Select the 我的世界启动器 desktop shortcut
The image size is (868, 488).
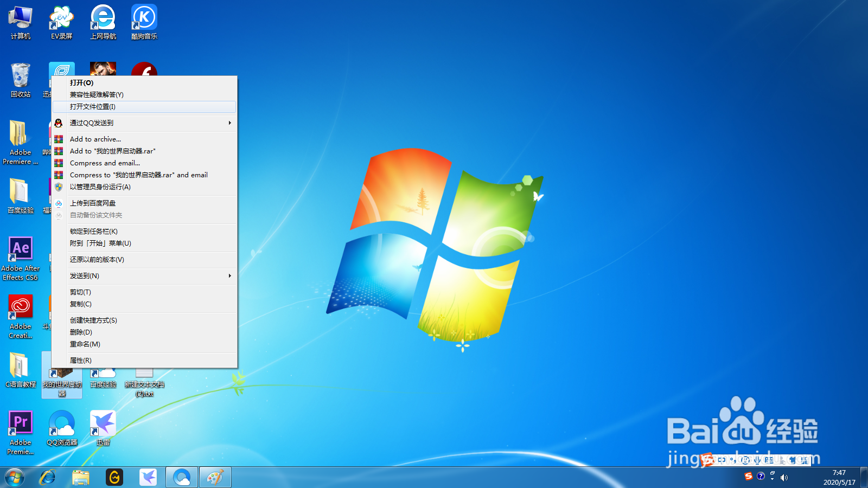point(62,383)
